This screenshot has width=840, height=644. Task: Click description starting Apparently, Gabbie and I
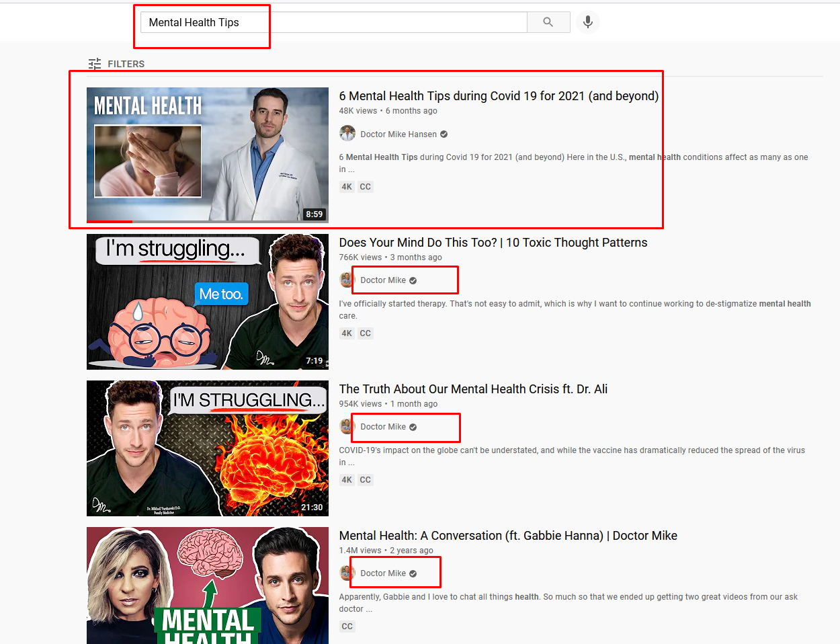coord(569,603)
